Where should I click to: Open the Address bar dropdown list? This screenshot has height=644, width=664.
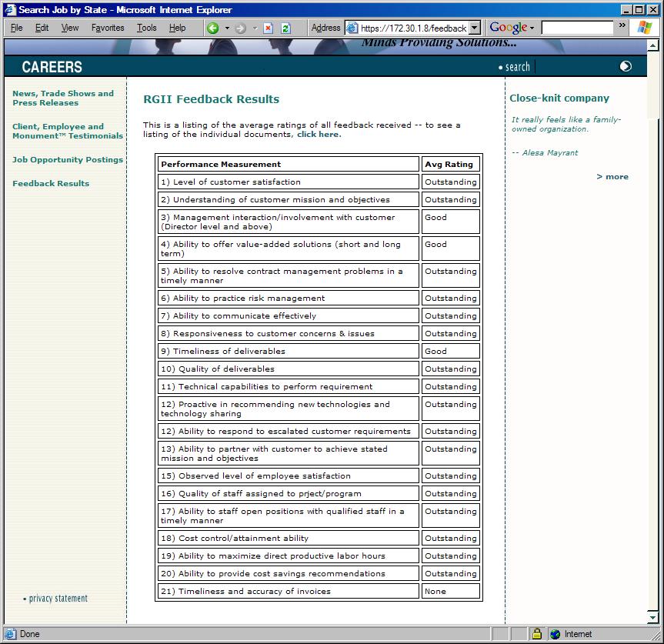pos(475,28)
